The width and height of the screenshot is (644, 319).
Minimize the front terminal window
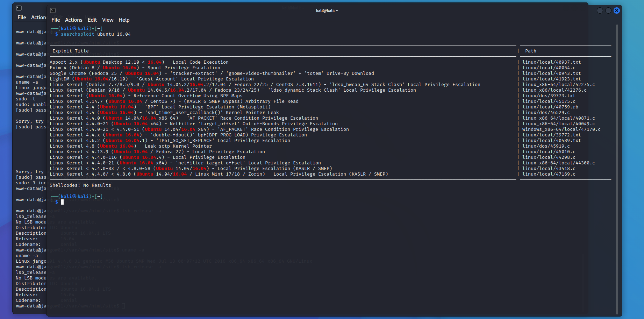600,10
